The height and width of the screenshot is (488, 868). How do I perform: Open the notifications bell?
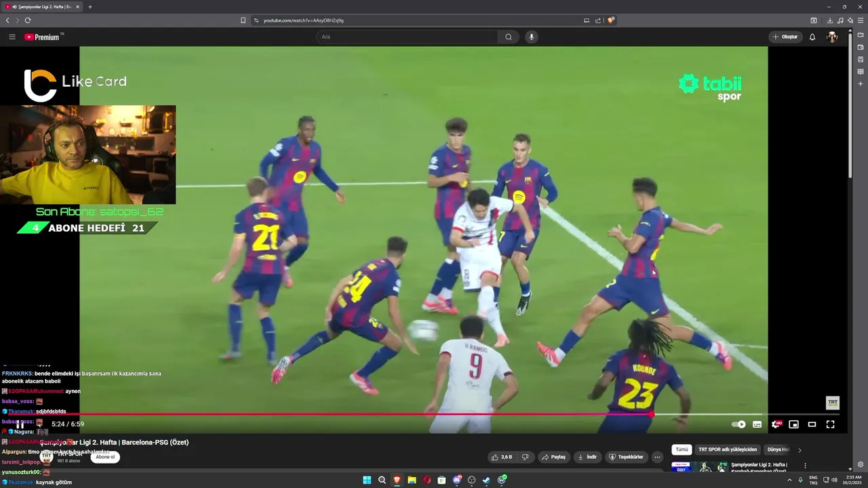[812, 37]
